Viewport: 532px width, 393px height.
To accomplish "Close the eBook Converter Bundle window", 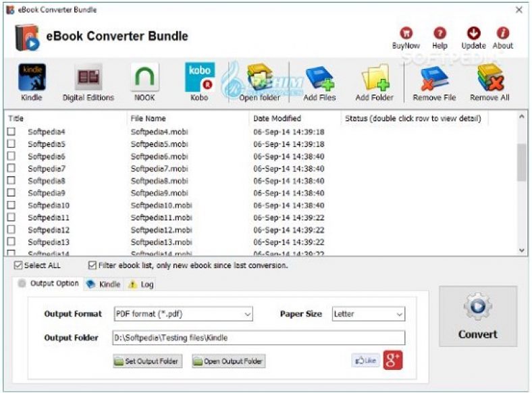I will pos(519,10).
